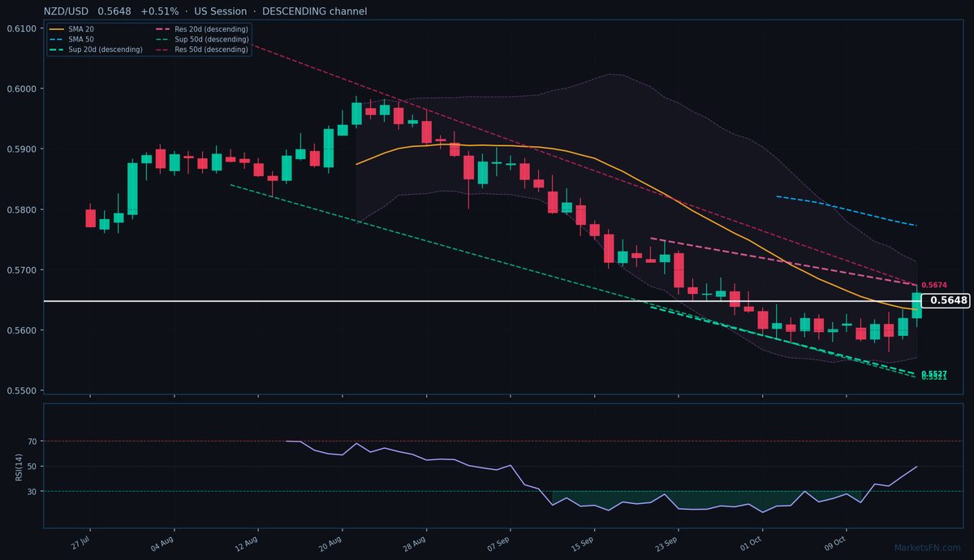Select the 0.5500 price axis label

[x=21, y=390]
